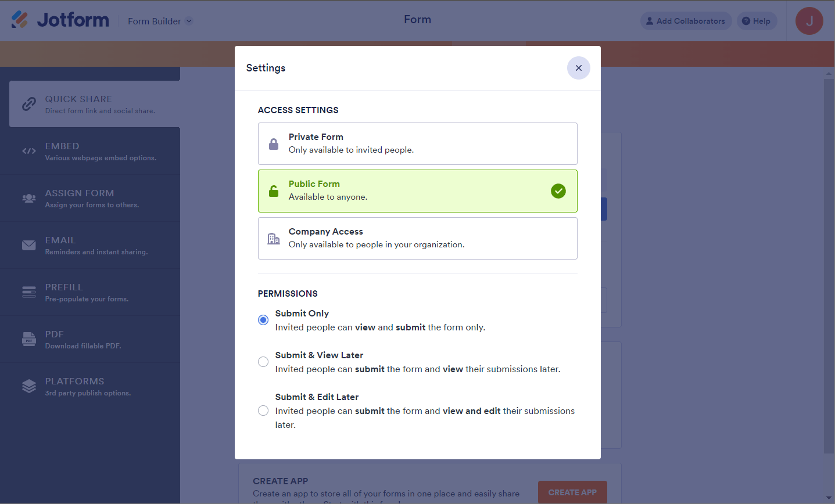Click the Create App button
This screenshot has height=504, width=835.
tap(572, 492)
